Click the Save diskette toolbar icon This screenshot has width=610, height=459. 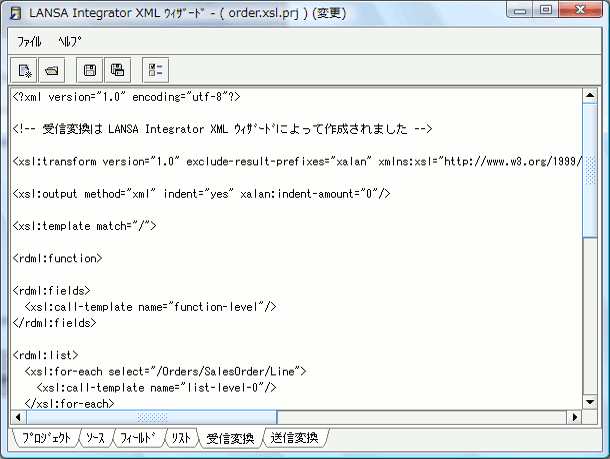[89, 70]
